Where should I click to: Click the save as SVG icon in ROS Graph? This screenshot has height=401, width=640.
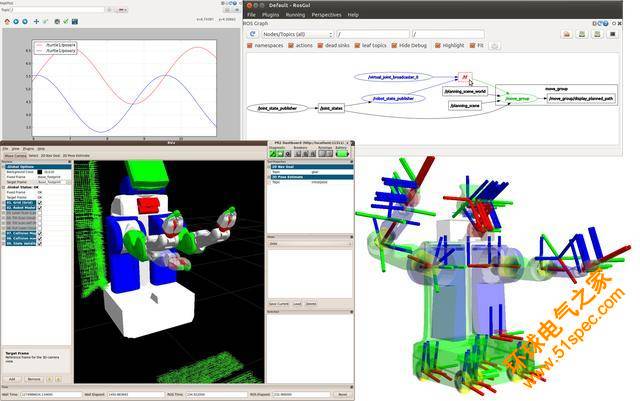coord(597,34)
